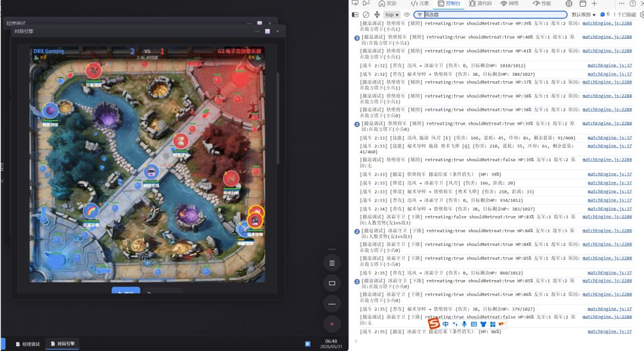Viewport: 644px width, 351px height.
Task: Switch to the 元素 (Elements) tab
Action: coord(420,4)
